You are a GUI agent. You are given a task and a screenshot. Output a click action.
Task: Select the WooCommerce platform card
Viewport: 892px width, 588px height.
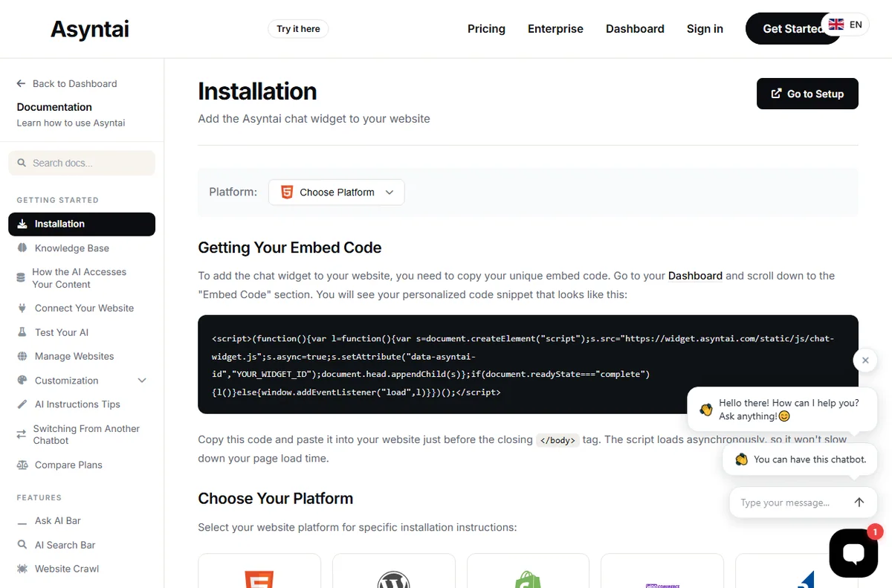point(662,571)
